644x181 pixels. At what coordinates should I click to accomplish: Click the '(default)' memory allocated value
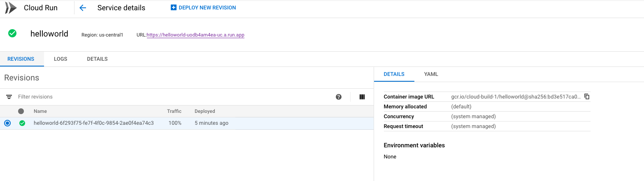(461, 107)
